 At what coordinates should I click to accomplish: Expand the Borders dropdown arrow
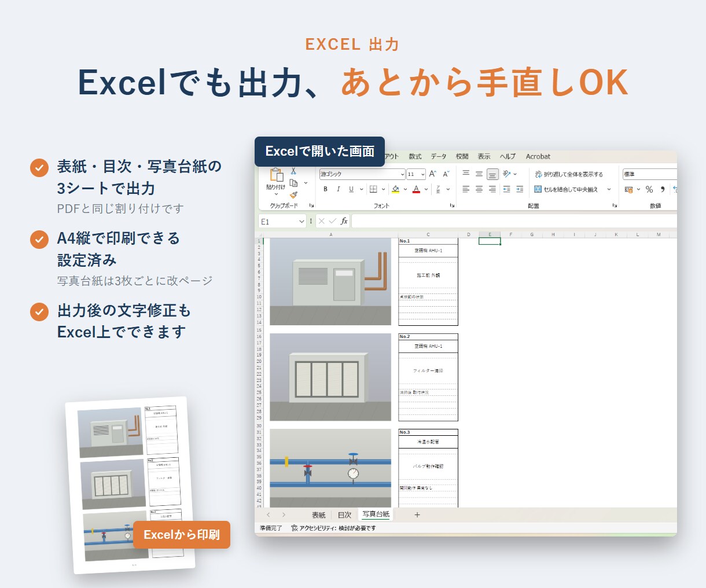pyautogui.click(x=383, y=189)
